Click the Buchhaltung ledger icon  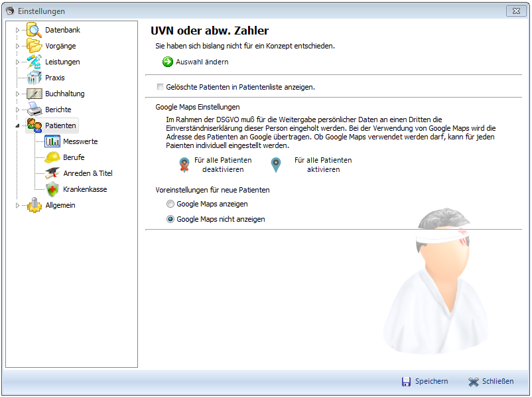(34, 94)
